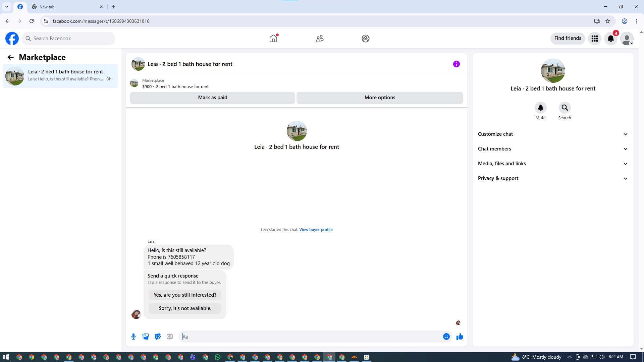The image size is (644, 362).
Task: Open the sticker picker icon
Action: (158, 337)
